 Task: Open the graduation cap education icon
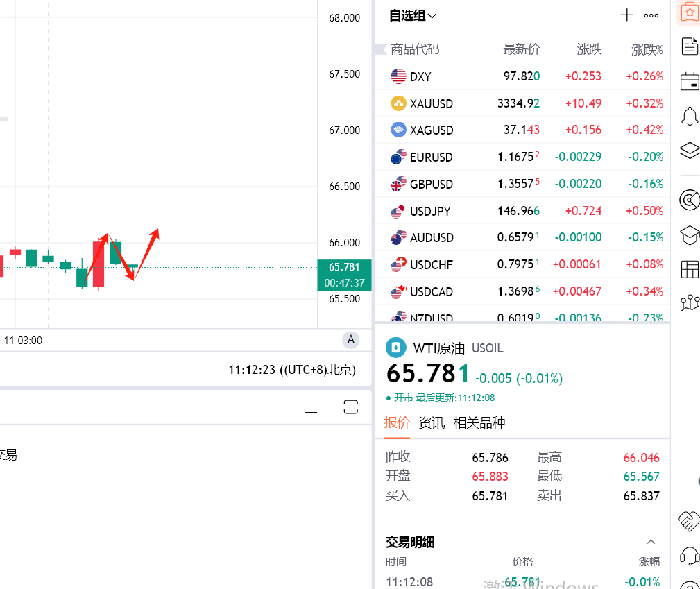690,235
